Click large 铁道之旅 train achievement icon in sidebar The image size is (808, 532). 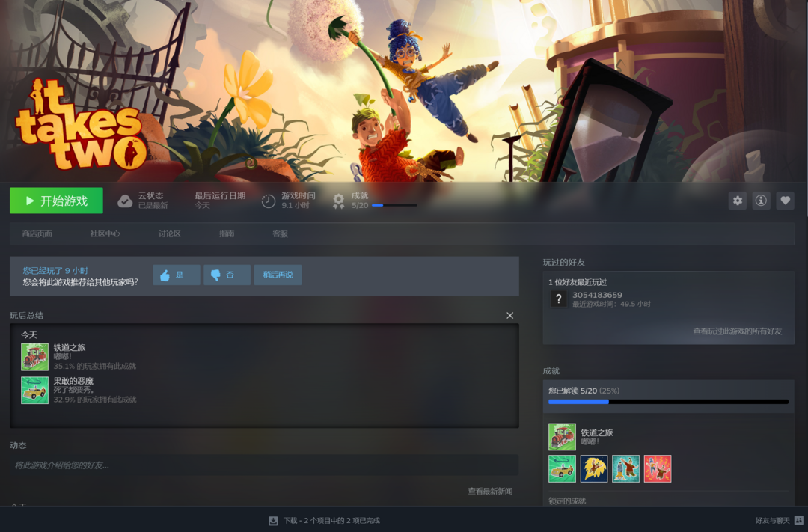[x=562, y=437]
